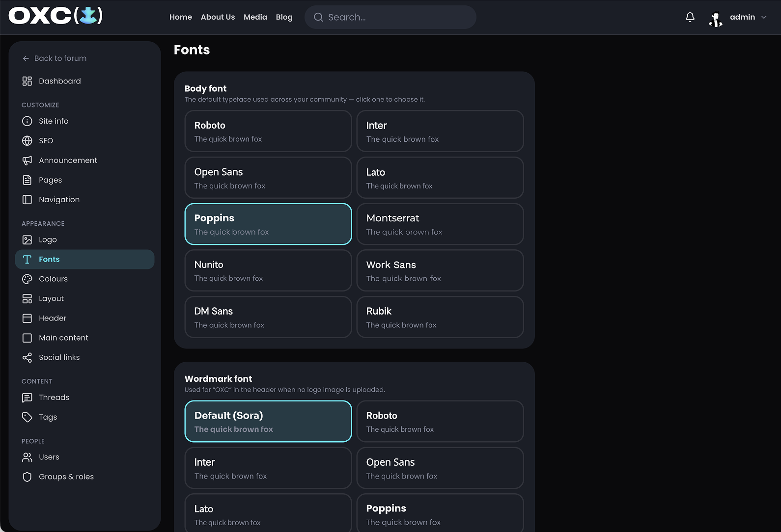The width and height of the screenshot is (781, 532).
Task: Click the Logo image icon
Action: [x=27, y=240]
